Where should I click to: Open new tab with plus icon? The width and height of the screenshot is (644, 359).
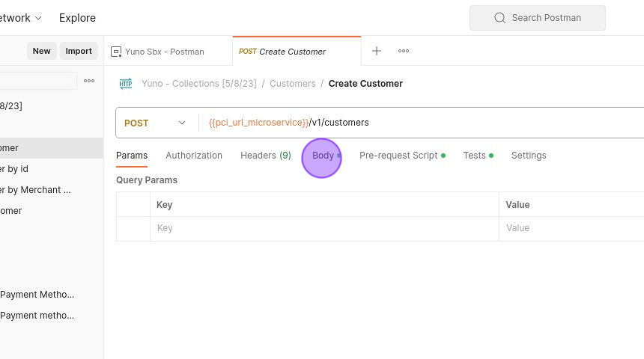click(x=376, y=51)
